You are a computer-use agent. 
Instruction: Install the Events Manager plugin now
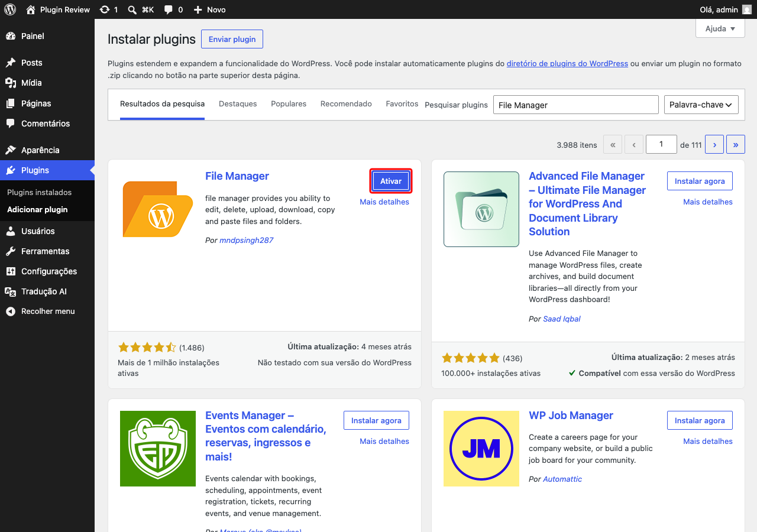coord(376,421)
